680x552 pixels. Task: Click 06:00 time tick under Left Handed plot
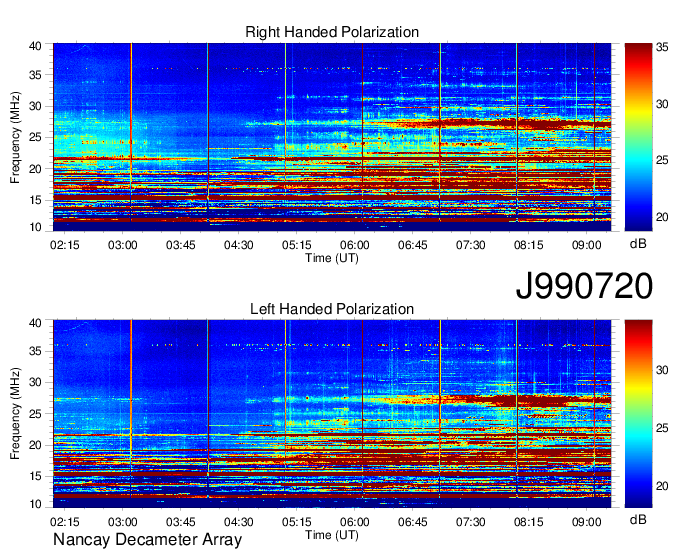pyautogui.click(x=355, y=522)
